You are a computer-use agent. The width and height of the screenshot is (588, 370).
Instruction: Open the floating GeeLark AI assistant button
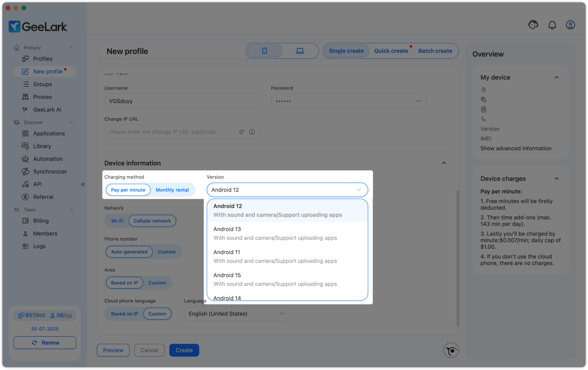coord(451,350)
